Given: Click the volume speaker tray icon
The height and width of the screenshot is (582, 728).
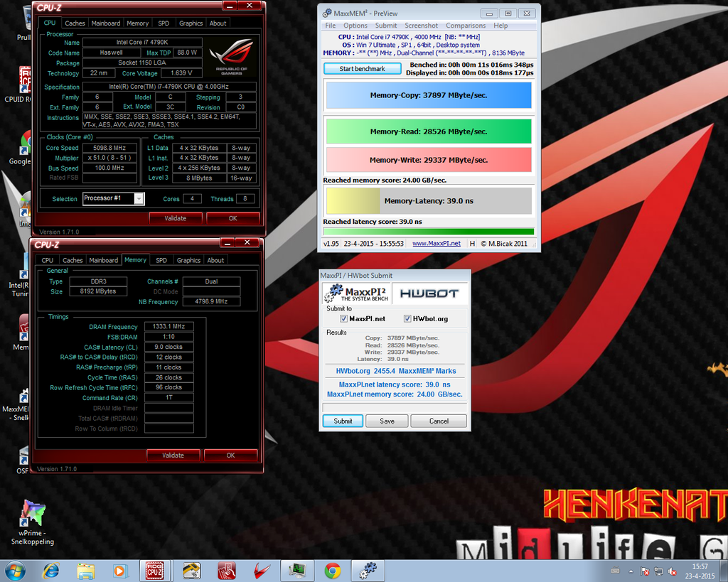Looking at the screenshot, I should point(672,571).
